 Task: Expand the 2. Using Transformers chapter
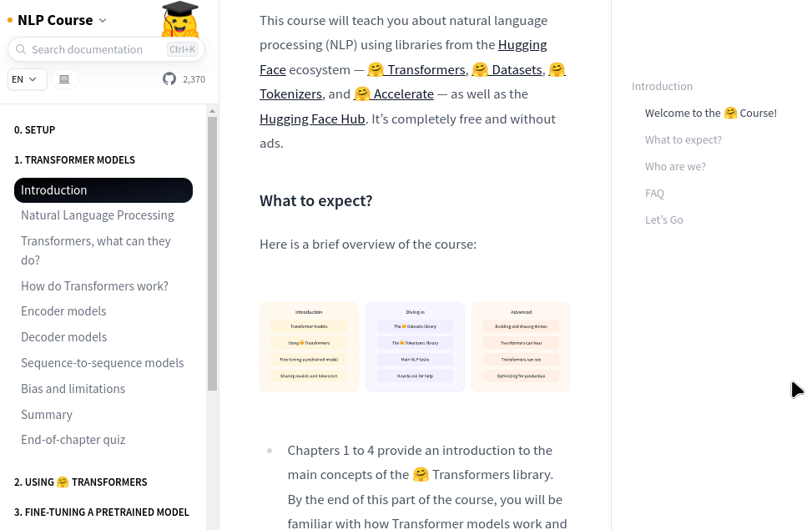[81, 482]
